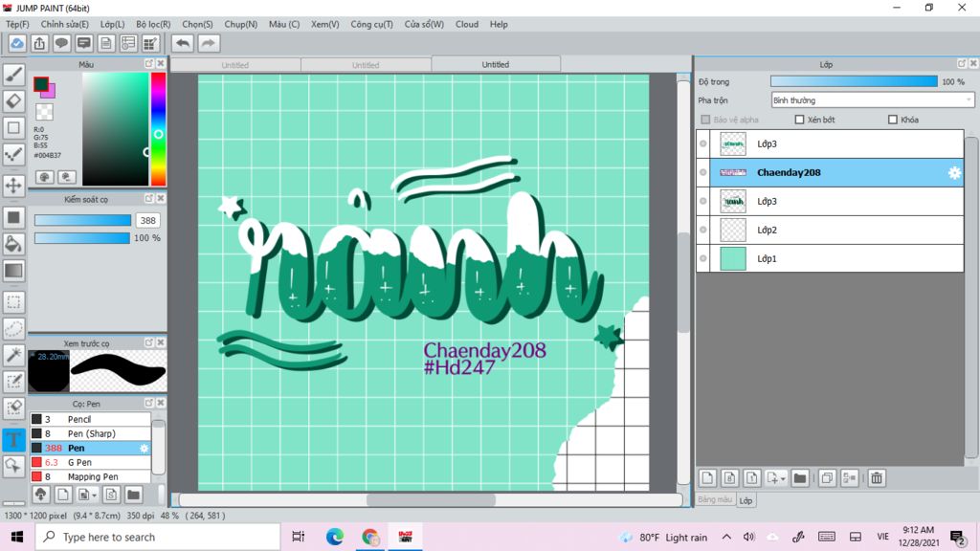Screen dimensions: 980x551
Task: Select the Eraser tool
Action: pyautogui.click(x=13, y=100)
